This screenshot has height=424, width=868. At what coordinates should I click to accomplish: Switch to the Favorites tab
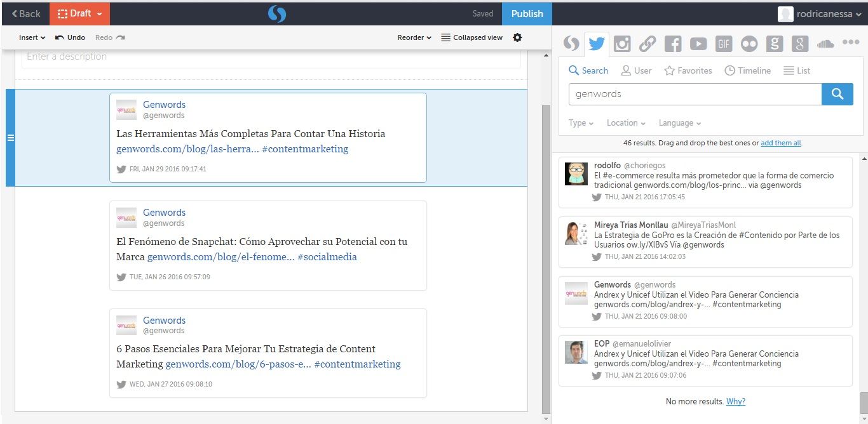click(688, 70)
